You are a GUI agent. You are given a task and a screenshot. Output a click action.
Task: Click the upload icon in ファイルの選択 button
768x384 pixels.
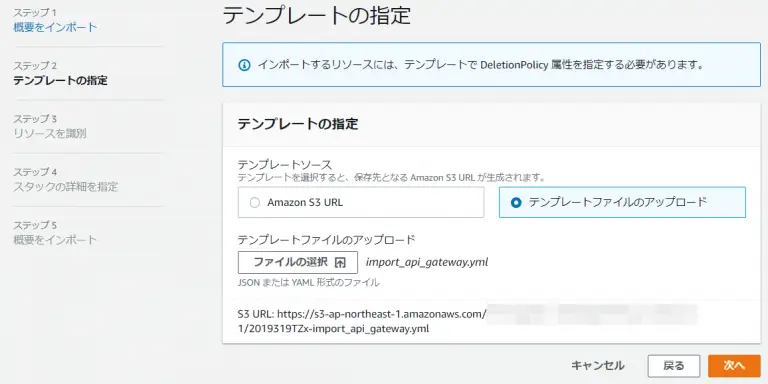pyautogui.click(x=340, y=263)
